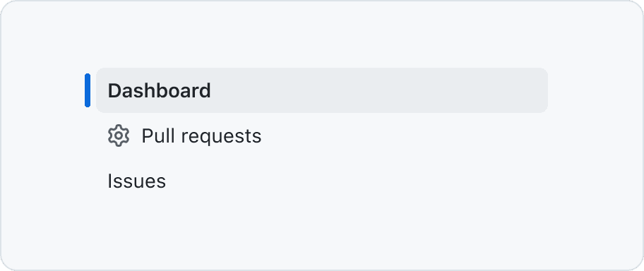Select the highlighted Dashboard row
The width and height of the screenshot is (644, 271).
(322, 90)
